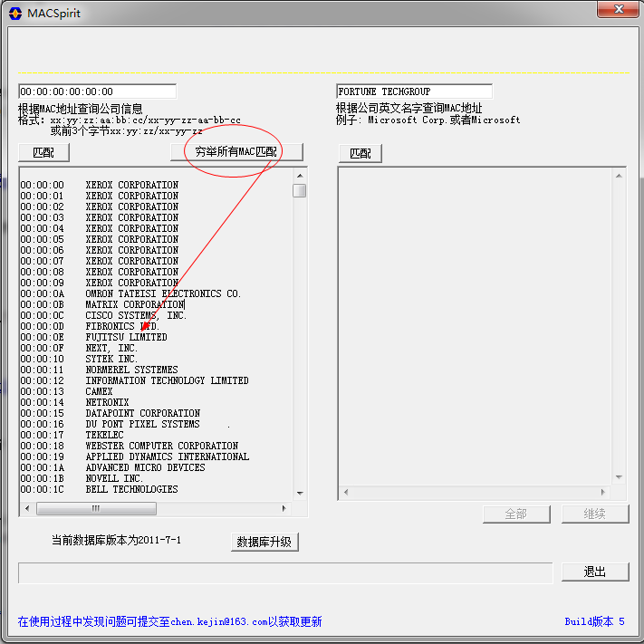The image size is (644, 644).
Task: Click the right results horizontal right arrow
Action: click(x=603, y=492)
